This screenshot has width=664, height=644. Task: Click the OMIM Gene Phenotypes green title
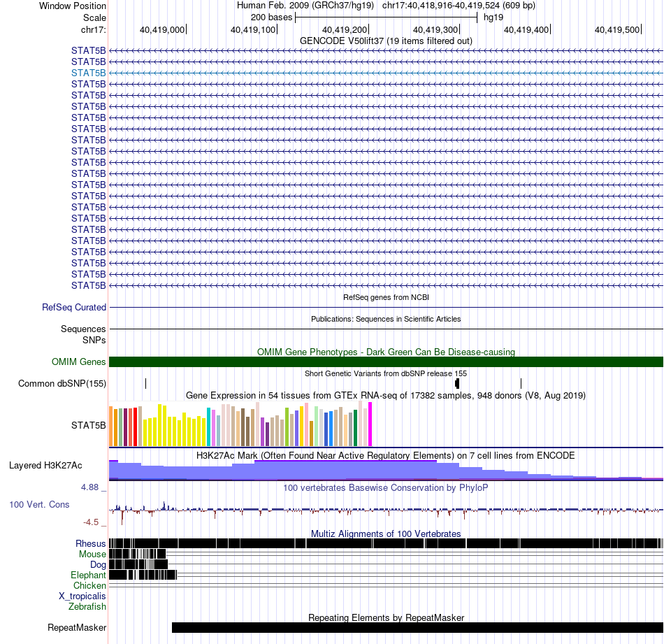[386, 352]
